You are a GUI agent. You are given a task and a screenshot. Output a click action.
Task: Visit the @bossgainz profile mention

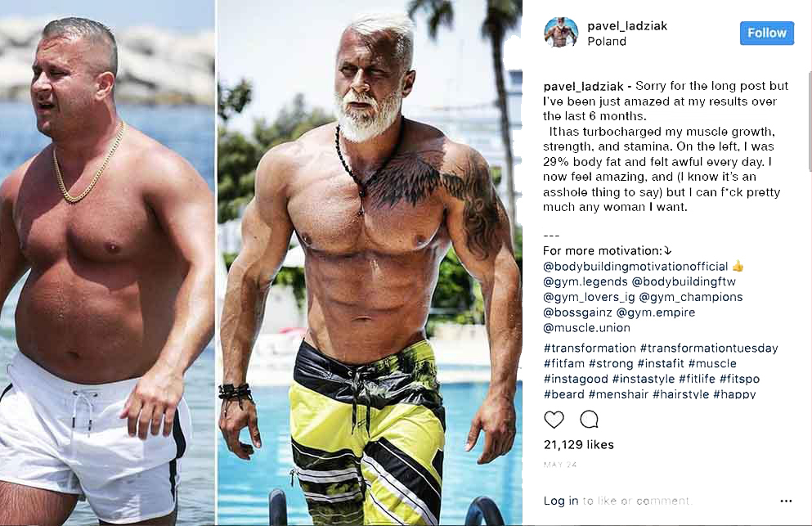point(577,312)
